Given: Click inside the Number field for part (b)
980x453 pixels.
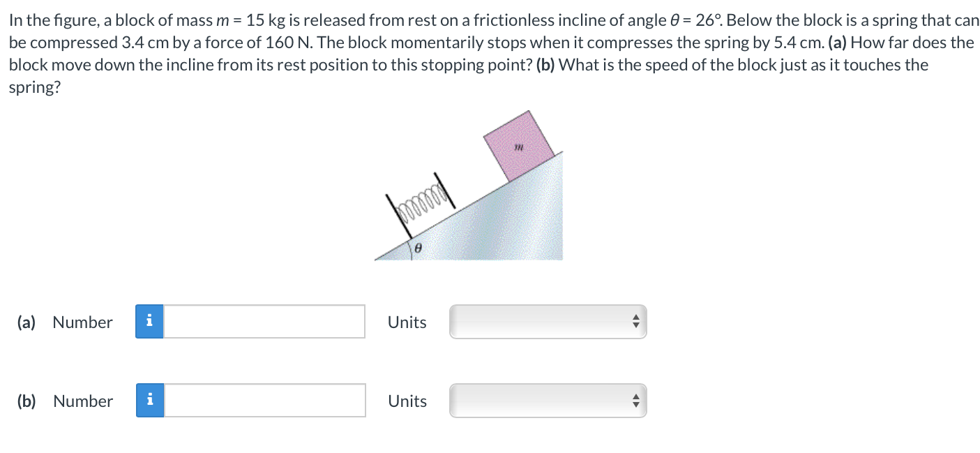Looking at the screenshot, I should coord(265,400).
